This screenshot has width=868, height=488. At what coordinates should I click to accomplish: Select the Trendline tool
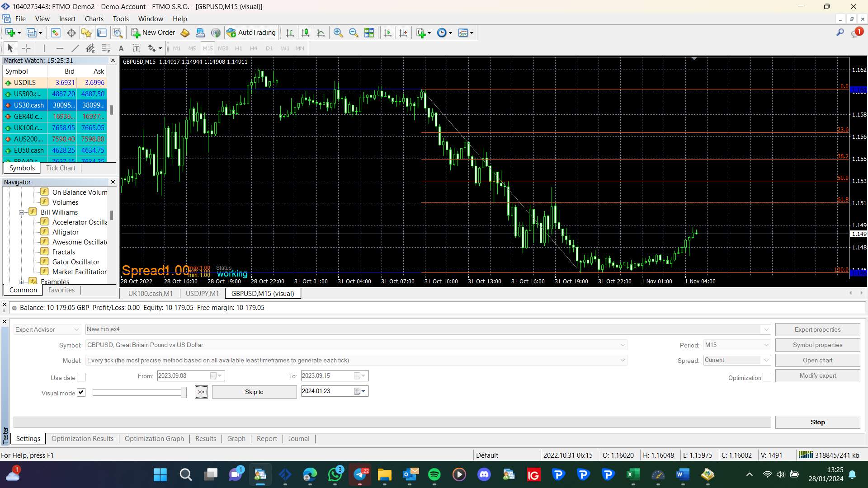(75, 48)
